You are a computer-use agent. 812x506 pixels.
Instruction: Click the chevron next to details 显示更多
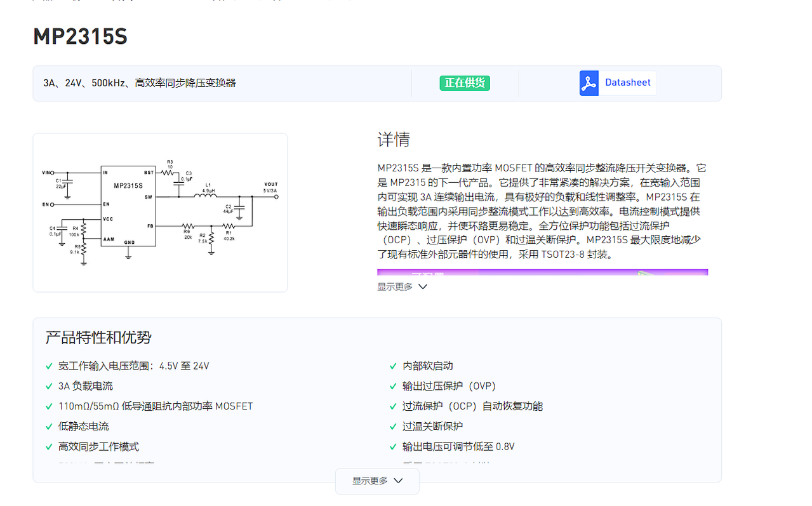[x=422, y=287]
